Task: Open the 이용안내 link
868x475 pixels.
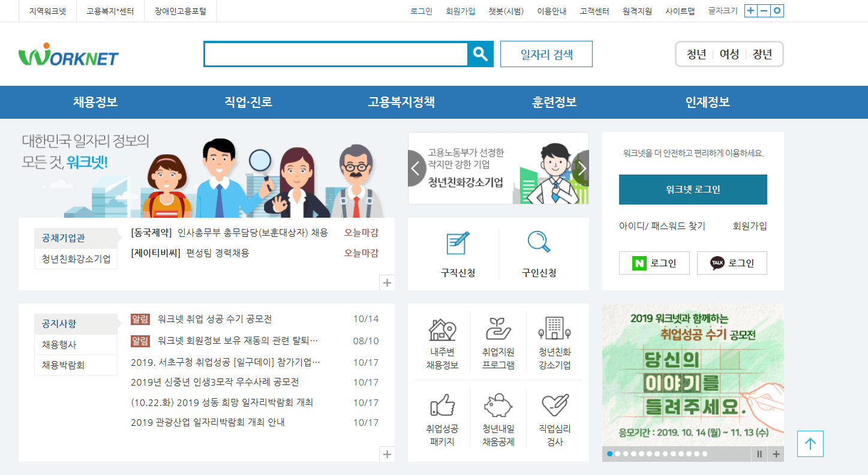Action: (x=552, y=11)
